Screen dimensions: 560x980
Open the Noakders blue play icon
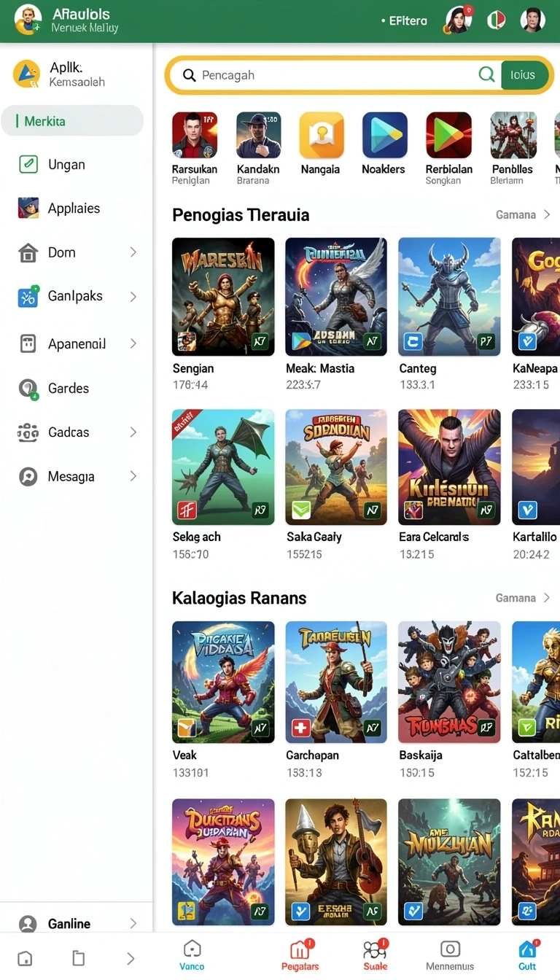[x=385, y=135]
